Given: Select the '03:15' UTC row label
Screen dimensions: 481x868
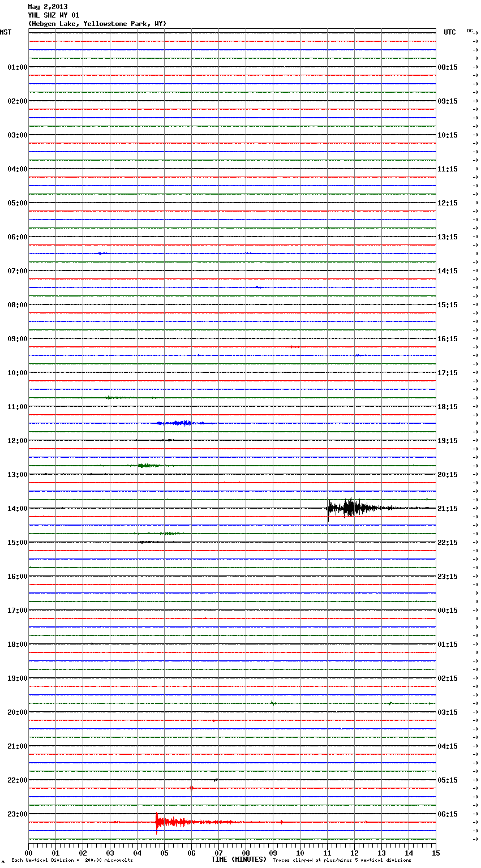Looking at the screenshot, I should pyautogui.click(x=448, y=712).
